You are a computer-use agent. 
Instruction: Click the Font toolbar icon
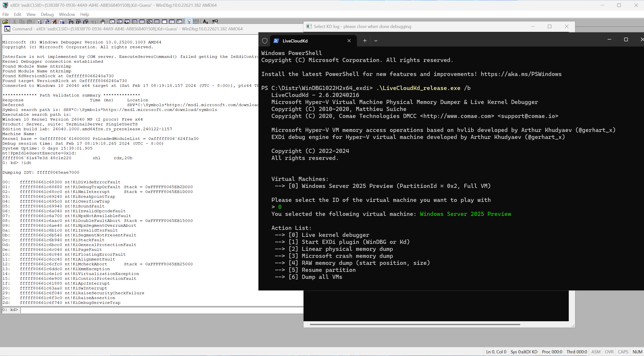click(205, 22)
